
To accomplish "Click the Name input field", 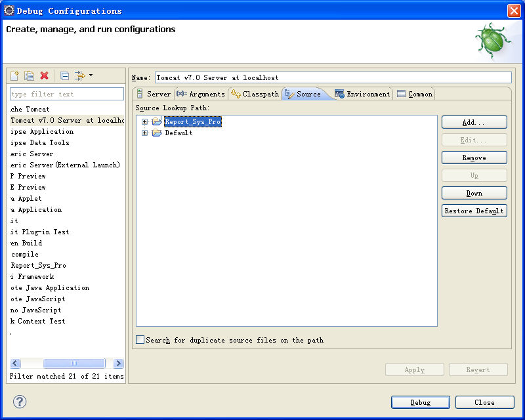I will [333, 77].
